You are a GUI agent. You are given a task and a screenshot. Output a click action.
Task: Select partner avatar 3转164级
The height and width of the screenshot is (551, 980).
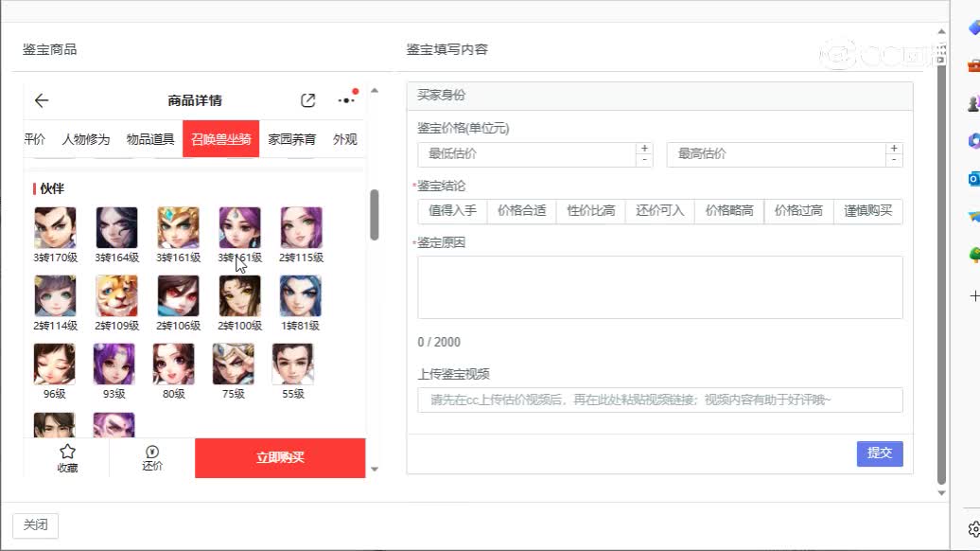[x=116, y=228]
